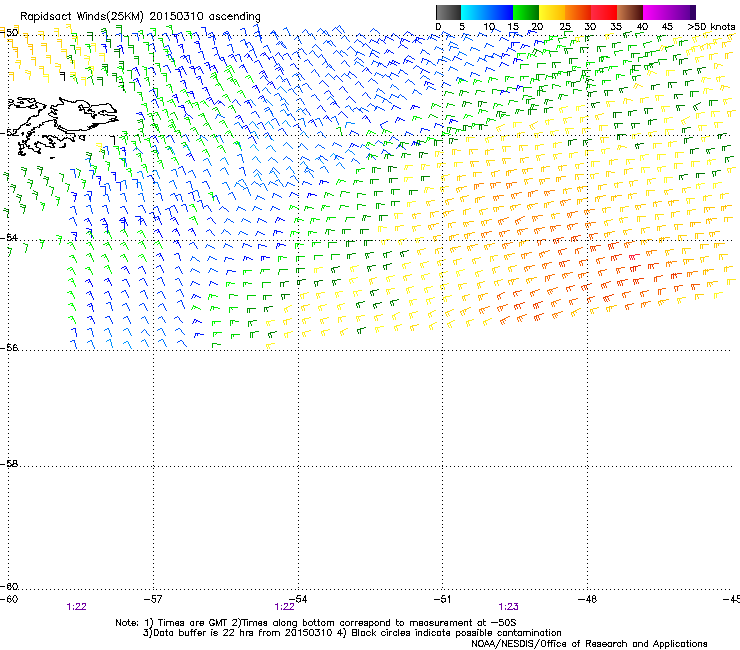Click the note line 'Times are GMT'
Screen dimensions: 740x650
(x=193, y=623)
